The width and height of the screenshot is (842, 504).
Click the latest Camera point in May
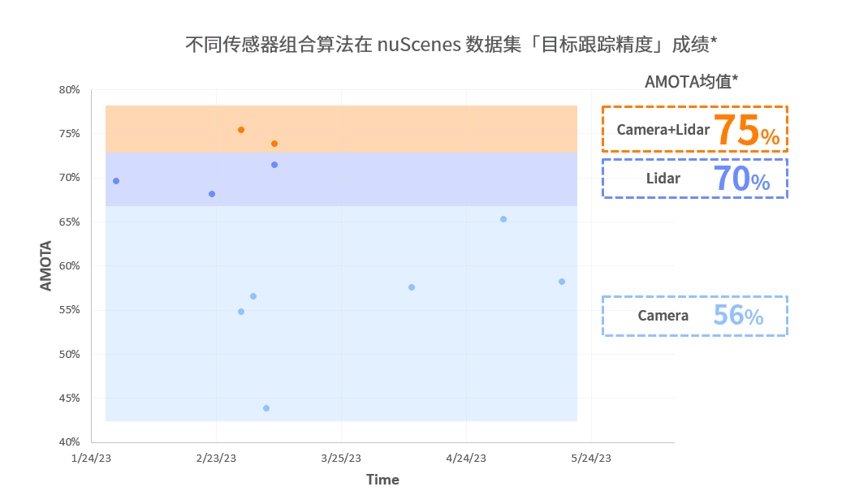562,282
